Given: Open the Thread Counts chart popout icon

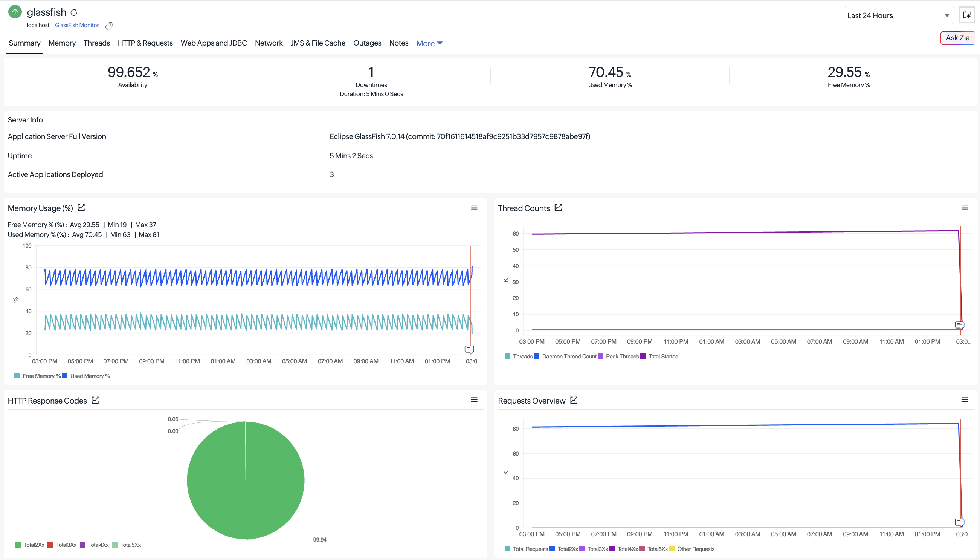Looking at the screenshot, I should click(x=558, y=208).
